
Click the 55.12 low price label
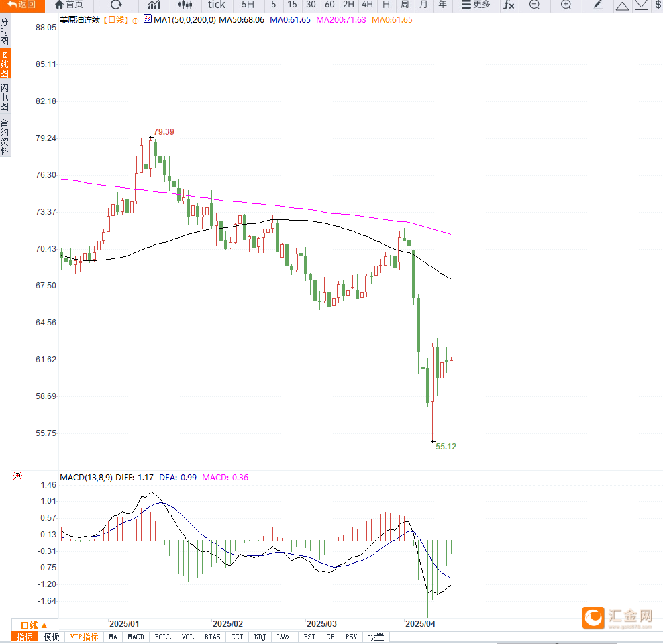click(446, 447)
